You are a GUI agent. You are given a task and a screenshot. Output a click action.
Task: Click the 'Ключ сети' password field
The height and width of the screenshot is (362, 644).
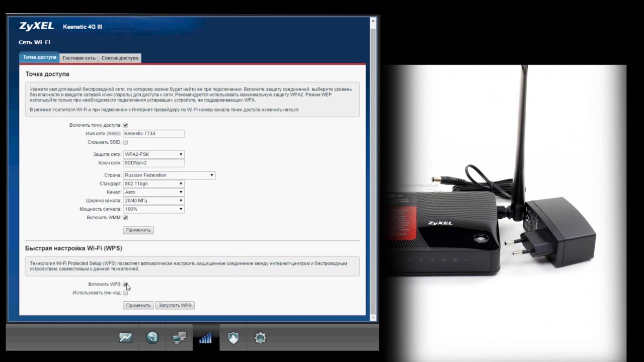coord(153,163)
